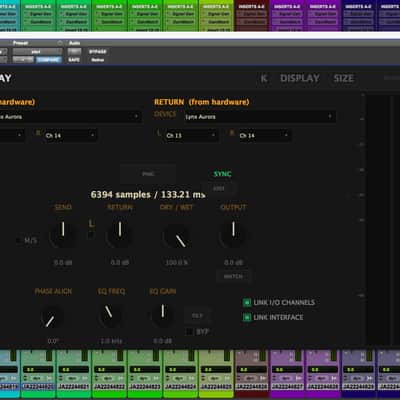Viewport: 400px width, 400px height.
Task: Select mixer track JA22244821
Action: (x=73, y=387)
